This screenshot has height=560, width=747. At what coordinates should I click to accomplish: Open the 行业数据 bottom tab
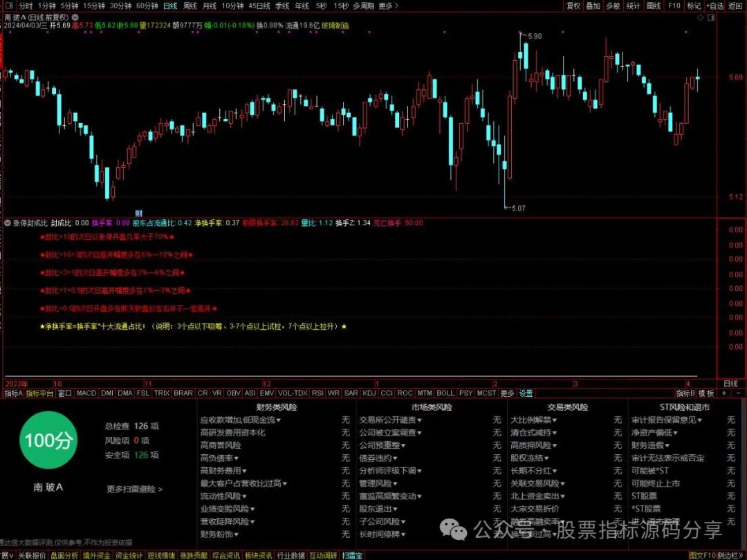290,556
